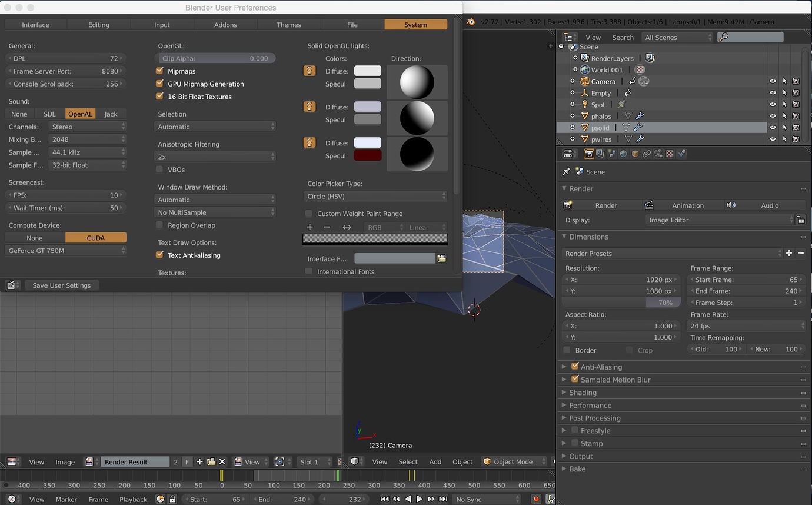812x505 pixels.
Task: Hide the psolid object with eye icon
Action: point(773,127)
